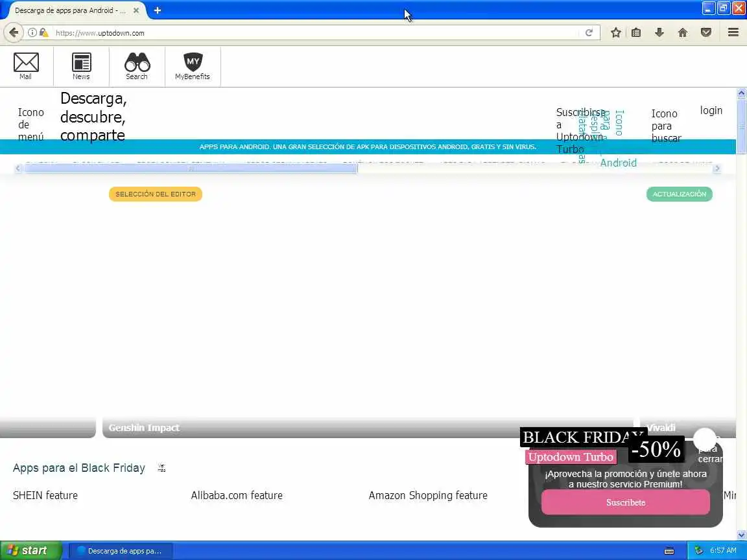
Task: Click the Suscríbete button
Action: 626,502
